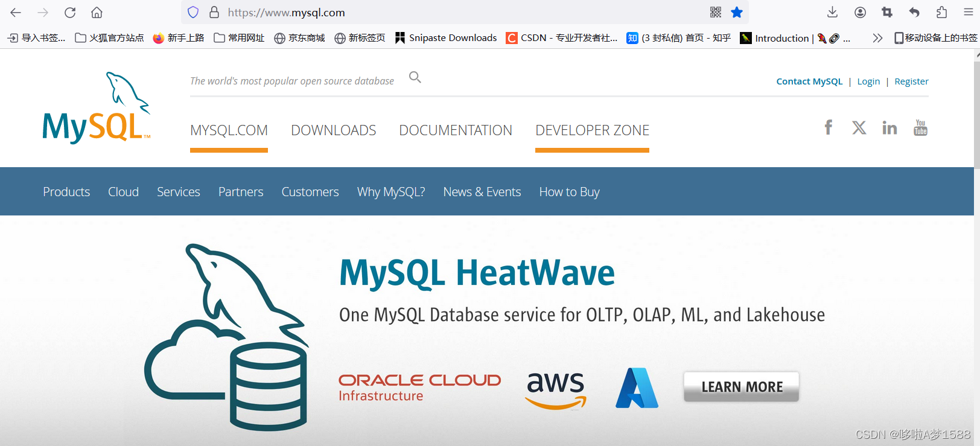
Task: Open MySQL YouTube icon
Action: (920, 127)
